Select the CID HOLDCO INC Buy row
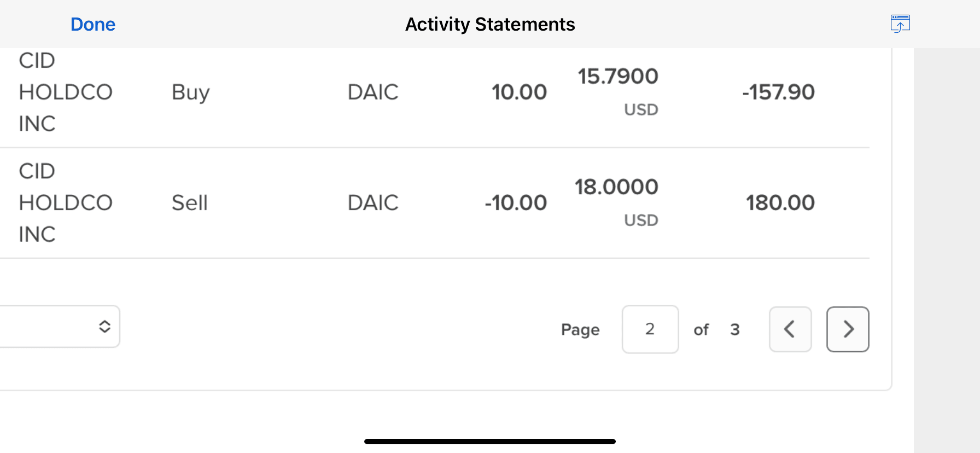Image resolution: width=980 pixels, height=453 pixels. click(435, 92)
